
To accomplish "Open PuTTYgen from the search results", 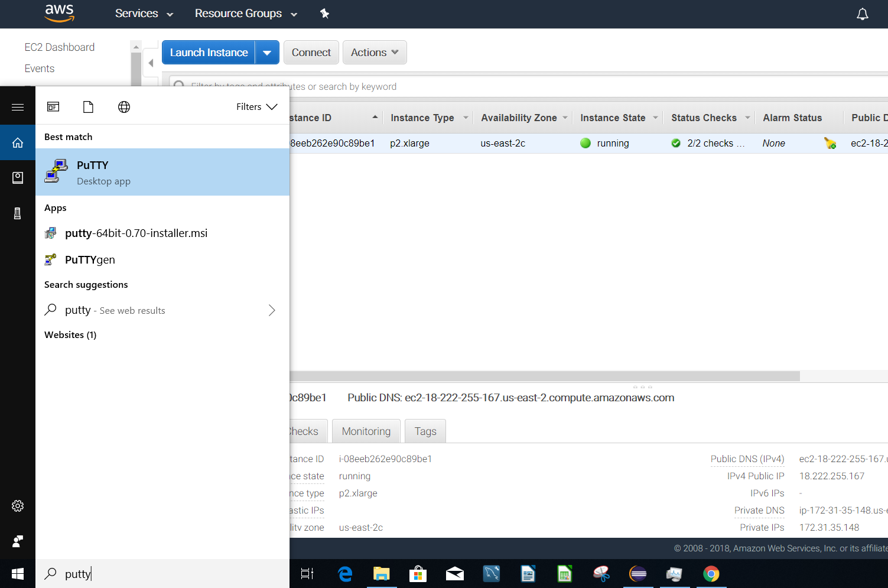I will (89, 259).
